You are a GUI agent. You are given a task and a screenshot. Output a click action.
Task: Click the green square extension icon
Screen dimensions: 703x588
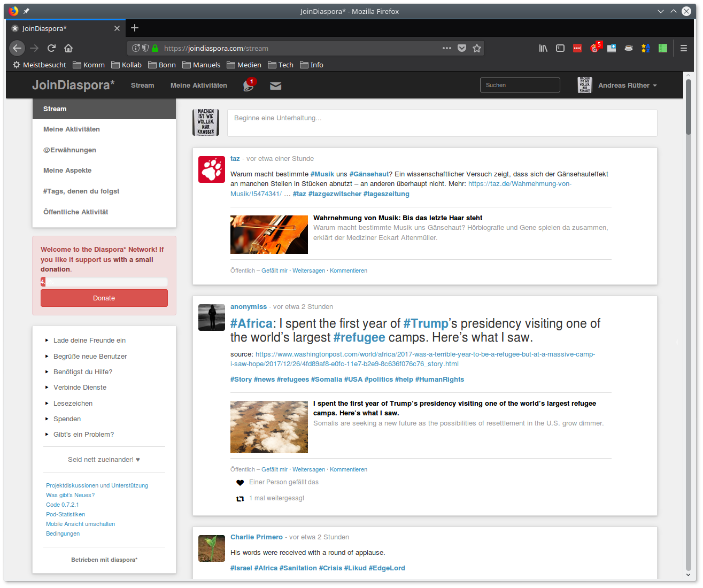(663, 48)
